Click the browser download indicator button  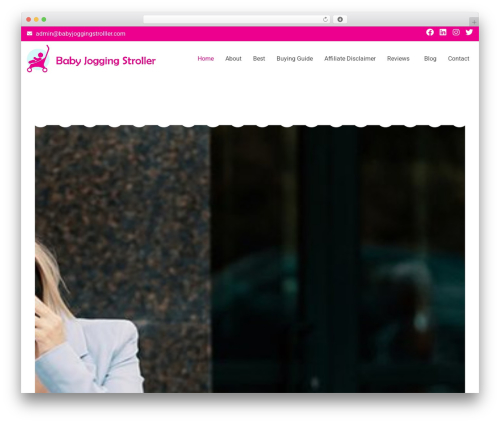(x=340, y=19)
